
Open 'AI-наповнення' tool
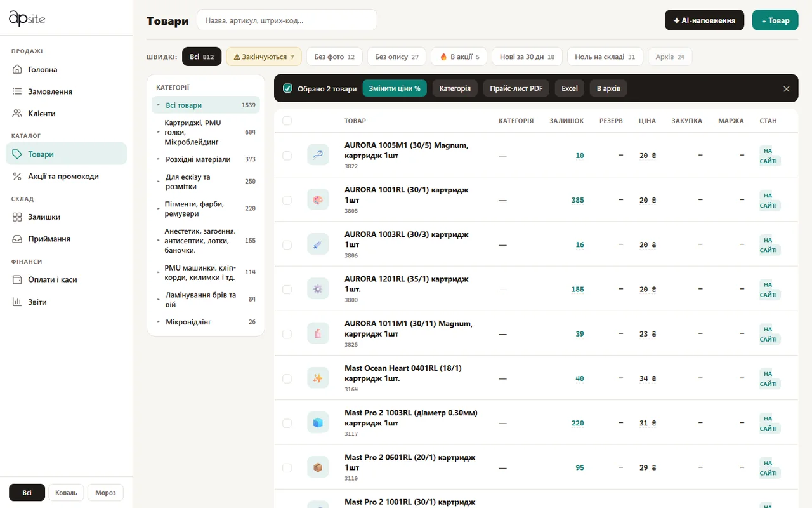pyautogui.click(x=704, y=20)
